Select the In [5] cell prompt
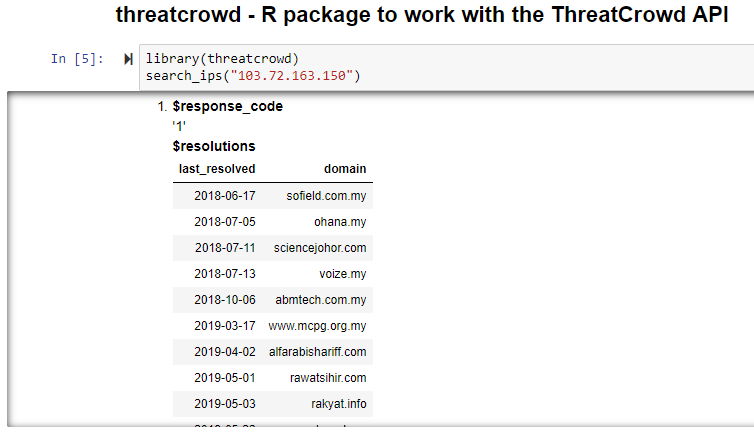 (x=77, y=59)
